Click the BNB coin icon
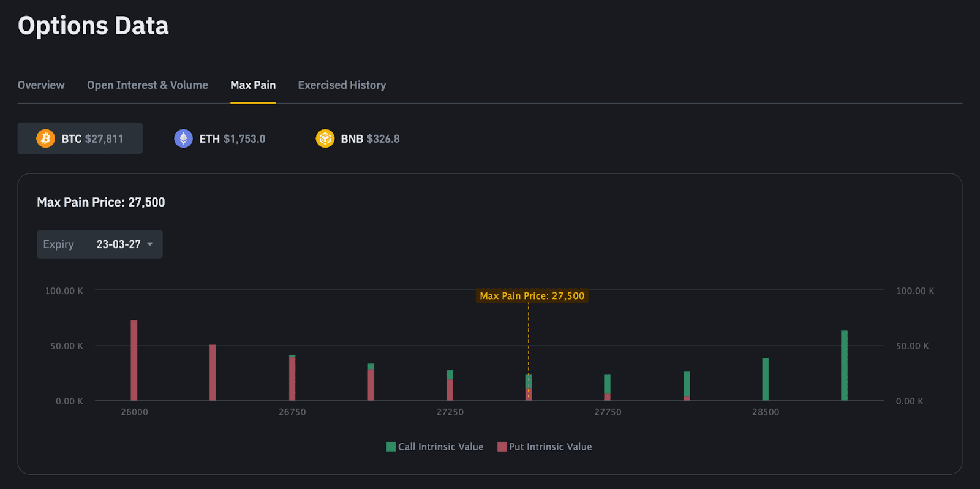Viewport: 980px width, 489px height. [325, 138]
